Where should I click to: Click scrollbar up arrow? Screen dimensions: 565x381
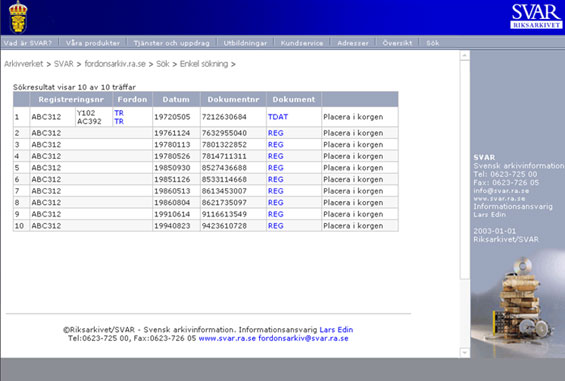(464, 56)
